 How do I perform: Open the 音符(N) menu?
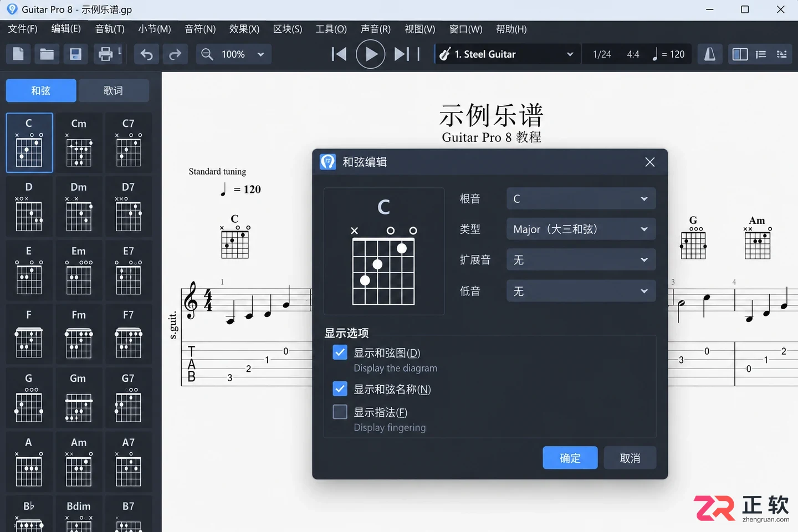tap(200, 29)
